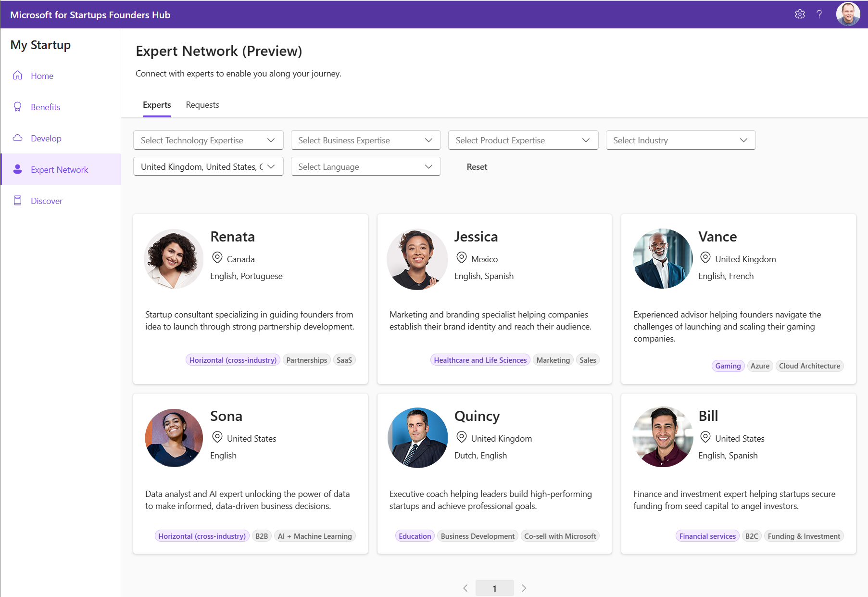Click the next page arrow
Image resolution: width=868 pixels, height=597 pixels.
[x=524, y=587]
